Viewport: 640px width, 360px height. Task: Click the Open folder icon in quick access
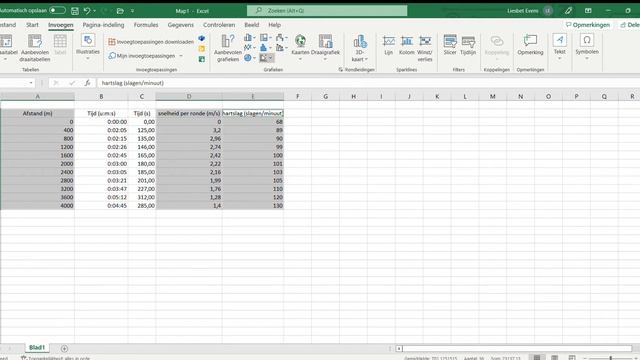pyautogui.click(x=120, y=11)
